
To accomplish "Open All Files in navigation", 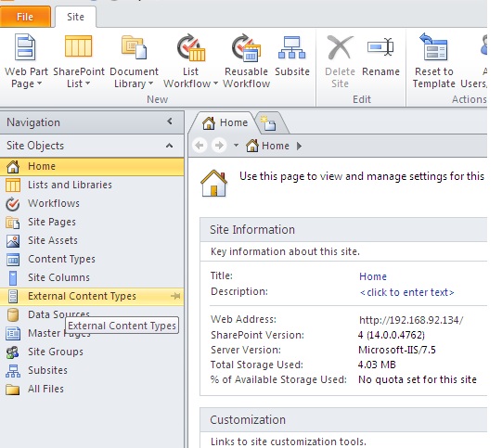I will coord(92,390).
